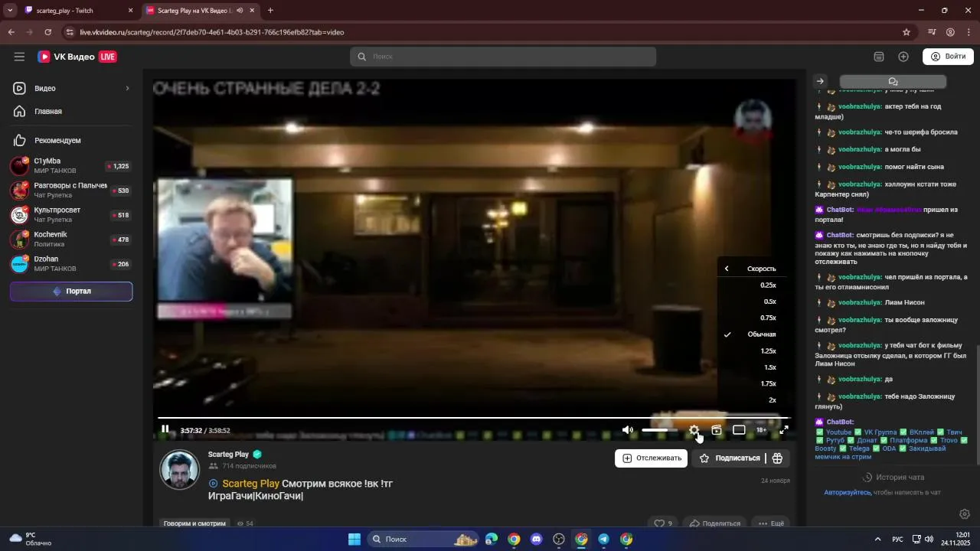Open clips icon in player controls
This screenshot has height=551, width=980.
point(717,430)
